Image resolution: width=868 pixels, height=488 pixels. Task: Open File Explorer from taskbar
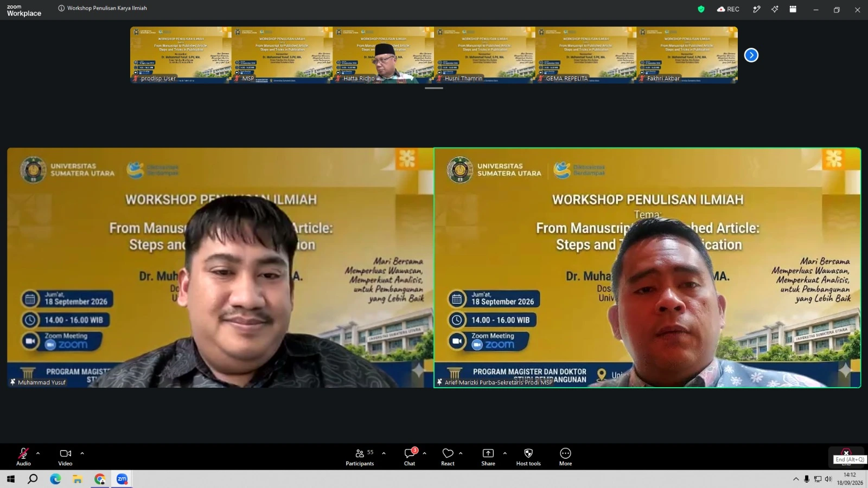[78, 479]
